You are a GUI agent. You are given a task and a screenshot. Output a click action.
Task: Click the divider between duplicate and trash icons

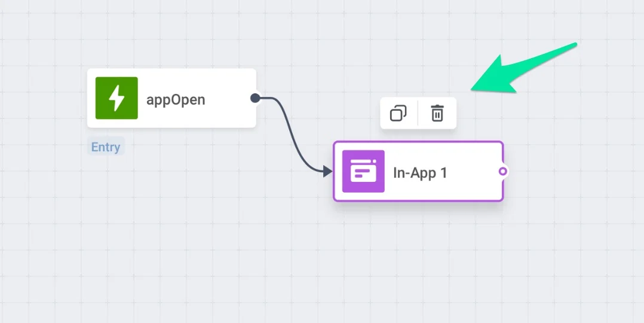(418, 113)
